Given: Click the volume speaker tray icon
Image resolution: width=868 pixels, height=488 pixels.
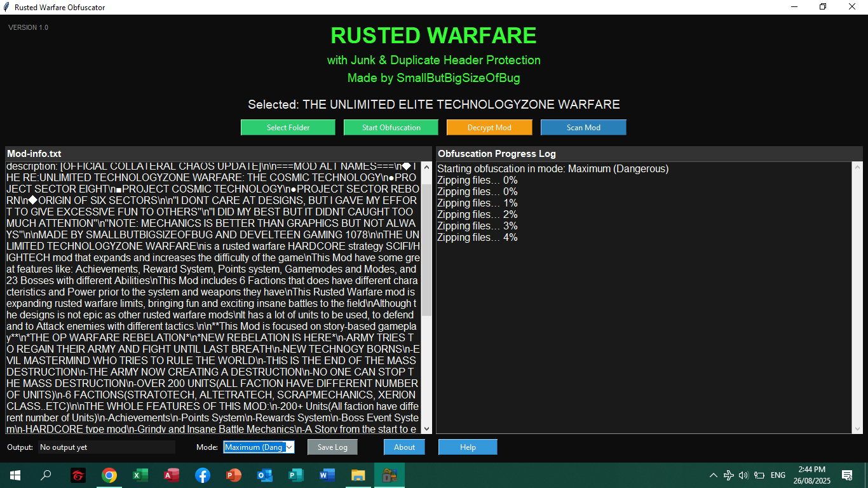Looking at the screenshot, I should [744, 475].
